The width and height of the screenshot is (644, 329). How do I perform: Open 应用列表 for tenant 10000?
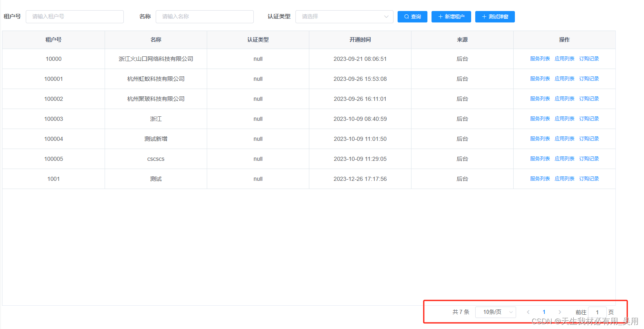tap(564, 59)
